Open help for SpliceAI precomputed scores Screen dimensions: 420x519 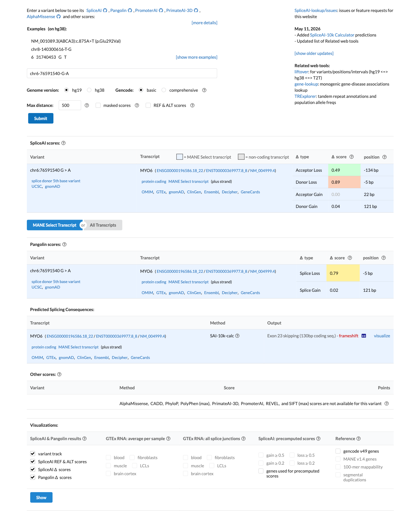(318, 439)
